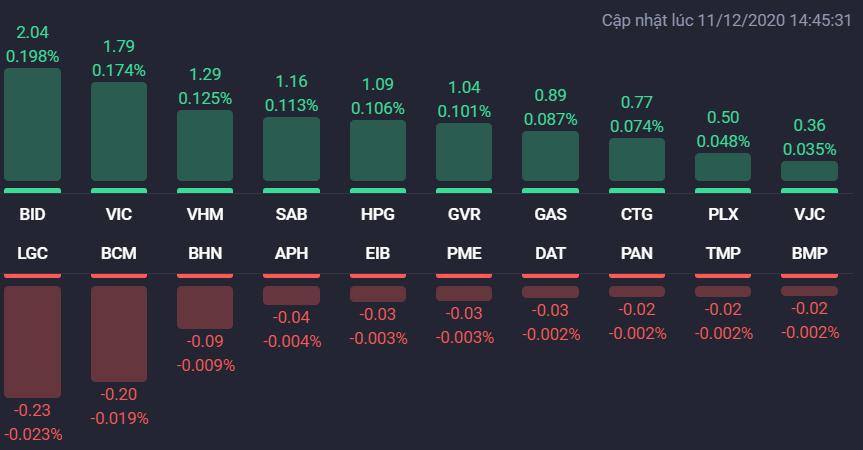Click the VJC ticker label

809,214
